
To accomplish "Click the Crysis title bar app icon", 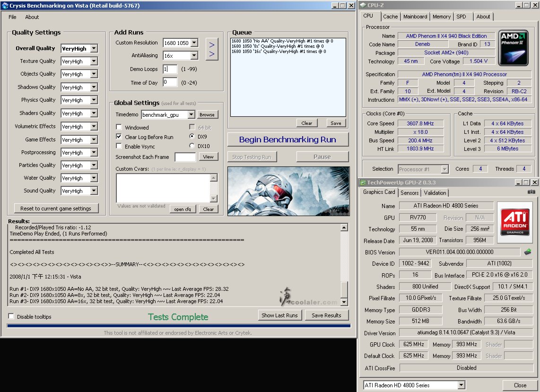I will tap(5, 6).
